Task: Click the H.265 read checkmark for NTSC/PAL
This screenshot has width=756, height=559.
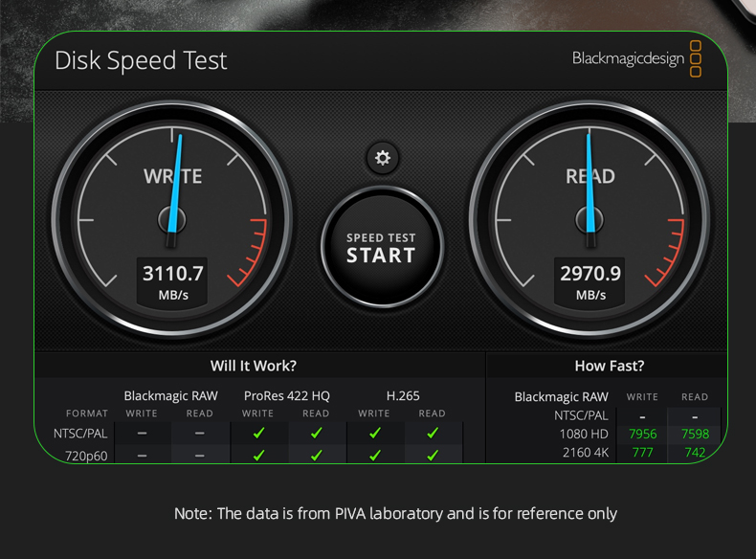Action: [x=433, y=434]
